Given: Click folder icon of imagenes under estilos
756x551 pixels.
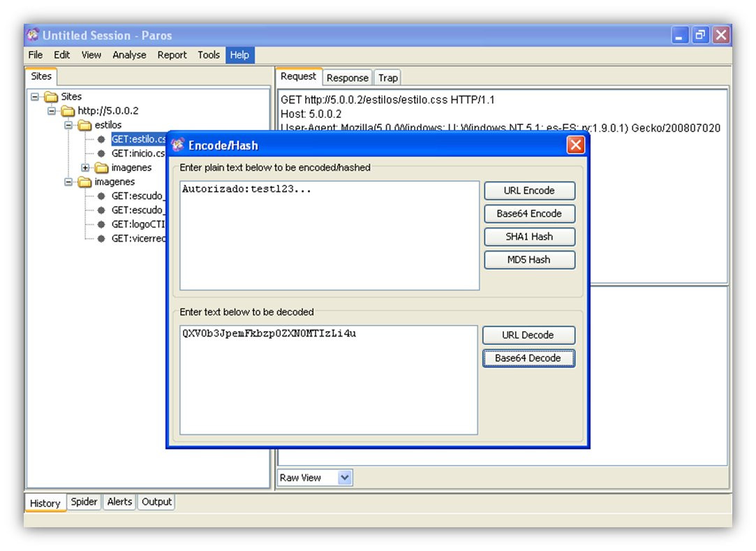Looking at the screenshot, I should click(x=102, y=168).
